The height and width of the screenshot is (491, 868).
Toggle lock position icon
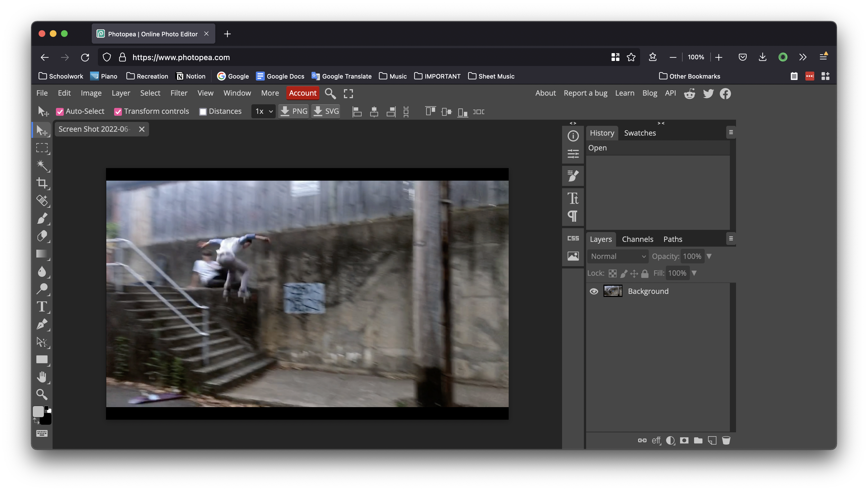click(634, 273)
